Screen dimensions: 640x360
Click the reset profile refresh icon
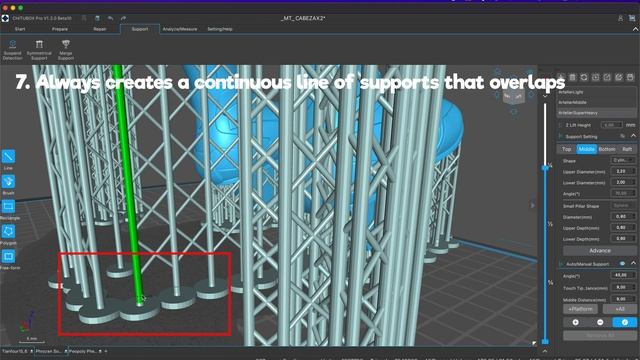click(x=584, y=77)
